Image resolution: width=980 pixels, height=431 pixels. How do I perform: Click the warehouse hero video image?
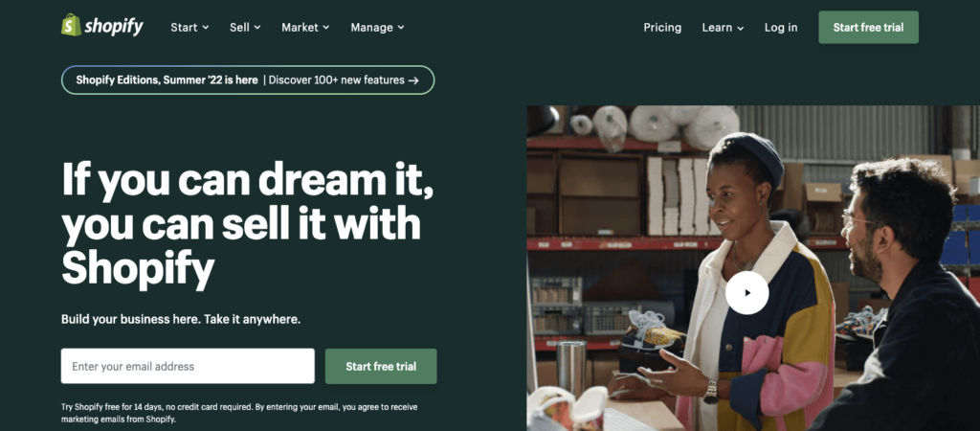click(753, 268)
